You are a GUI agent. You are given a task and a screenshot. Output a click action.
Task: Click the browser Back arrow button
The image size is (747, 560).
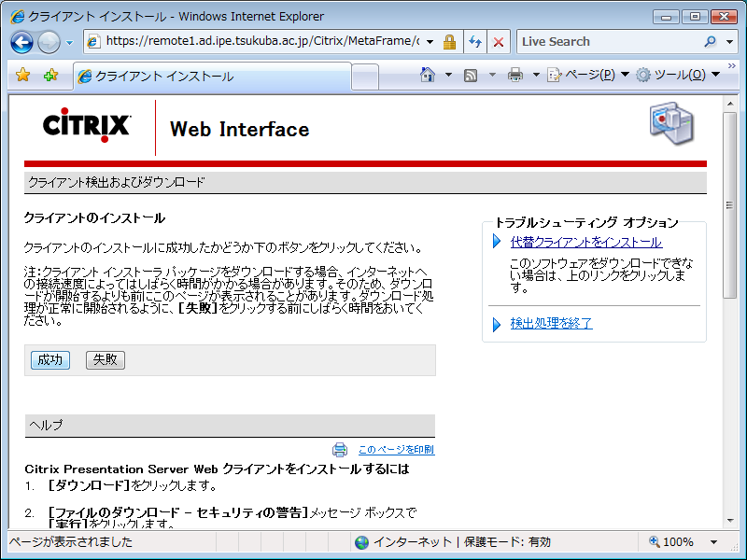coord(22,42)
